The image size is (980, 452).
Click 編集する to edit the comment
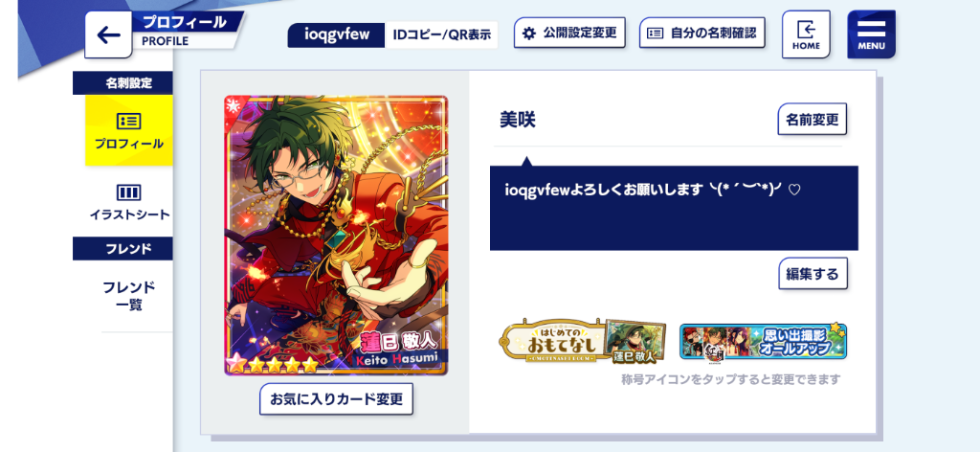813,274
